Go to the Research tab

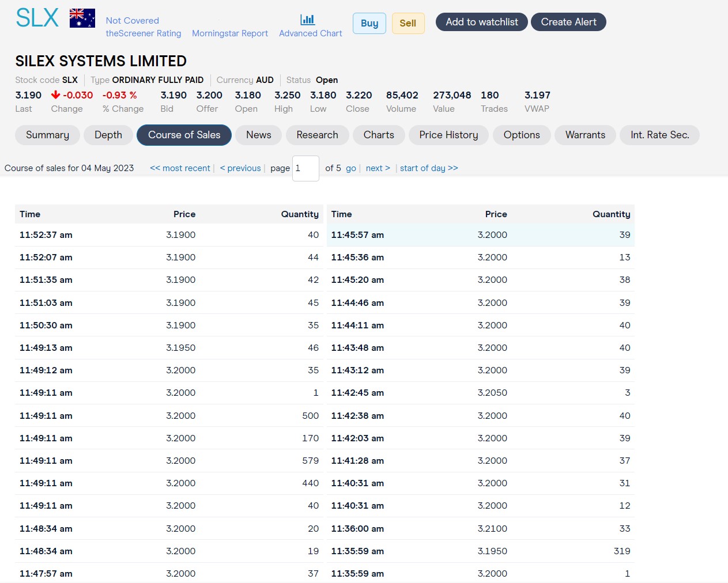(x=317, y=135)
